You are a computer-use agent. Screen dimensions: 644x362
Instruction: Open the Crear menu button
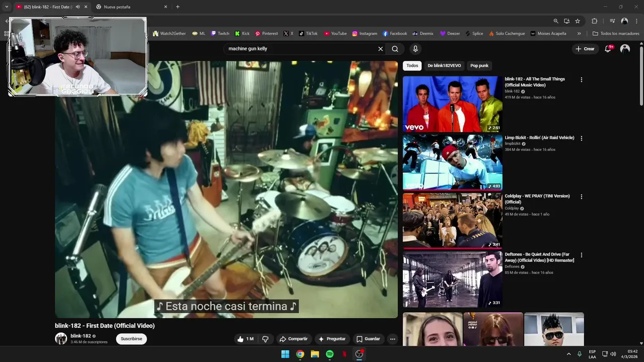click(585, 49)
